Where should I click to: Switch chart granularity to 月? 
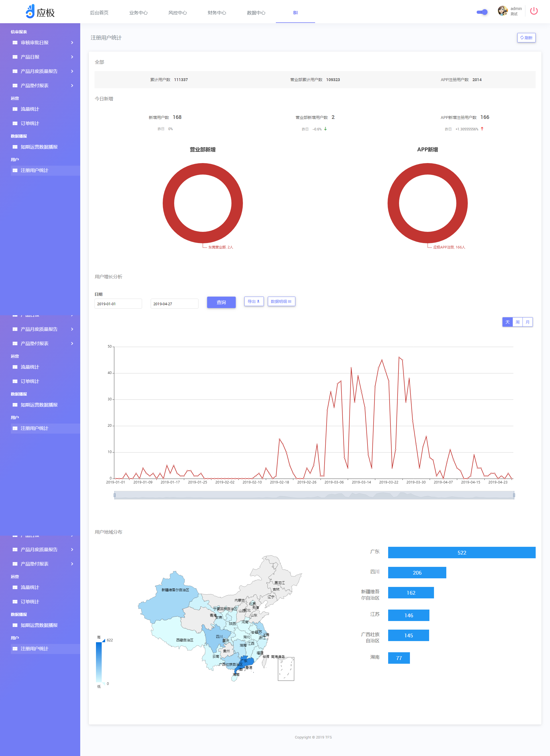(x=528, y=322)
